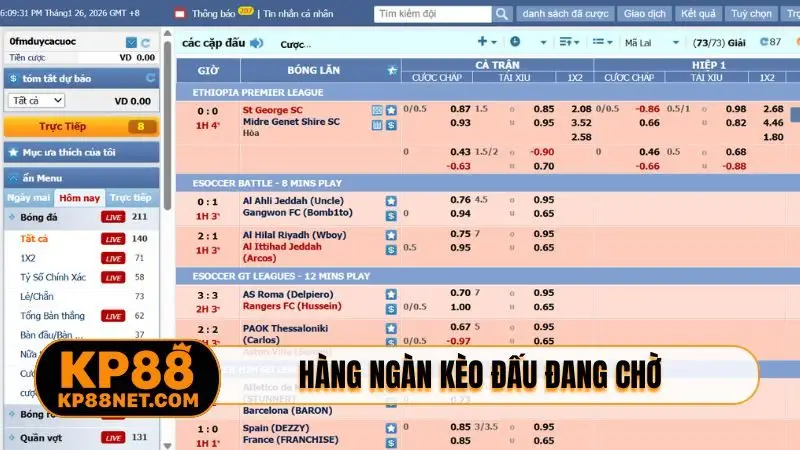This screenshot has width=800, height=450.
Task: Star the Spain (DEZZY) match
Action: point(391,429)
